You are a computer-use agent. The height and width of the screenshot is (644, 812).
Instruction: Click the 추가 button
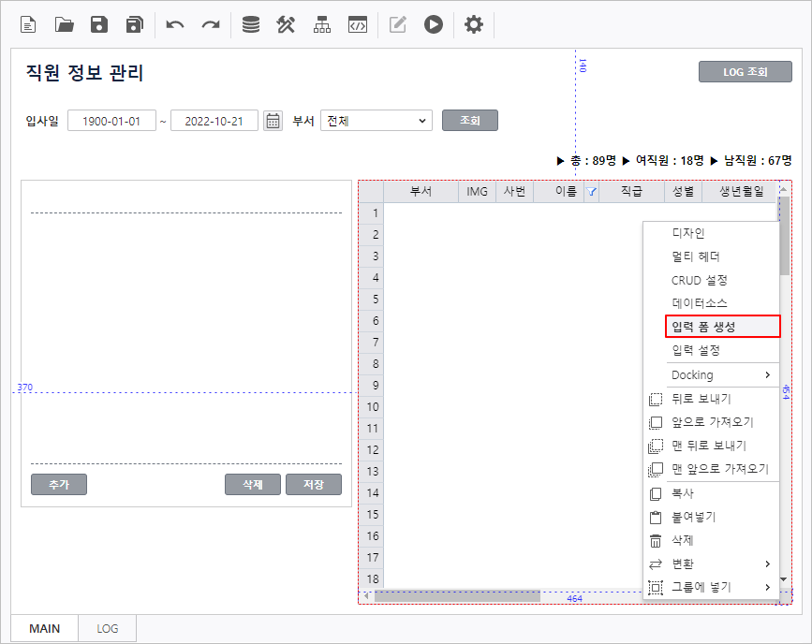click(x=58, y=484)
